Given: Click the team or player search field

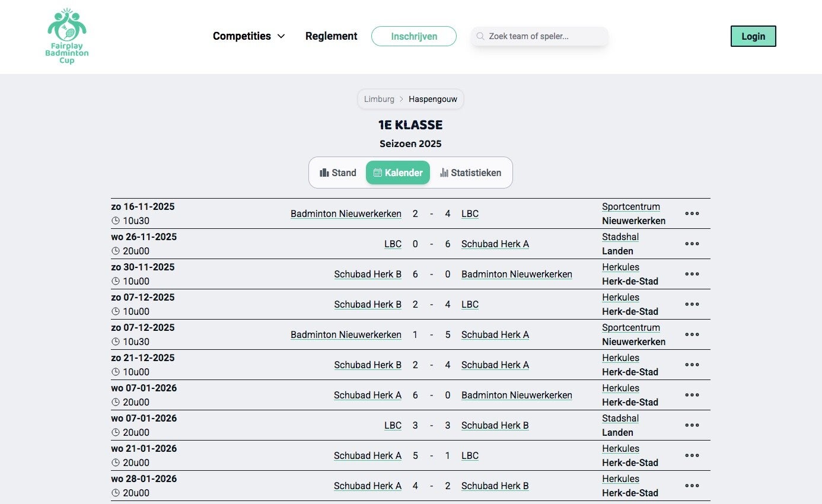Looking at the screenshot, I should 544,36.
